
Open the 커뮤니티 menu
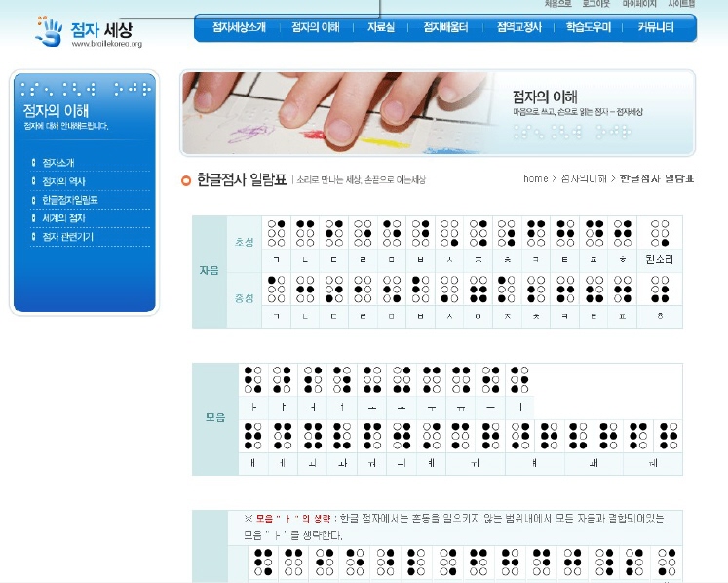[x=656, y=27]
